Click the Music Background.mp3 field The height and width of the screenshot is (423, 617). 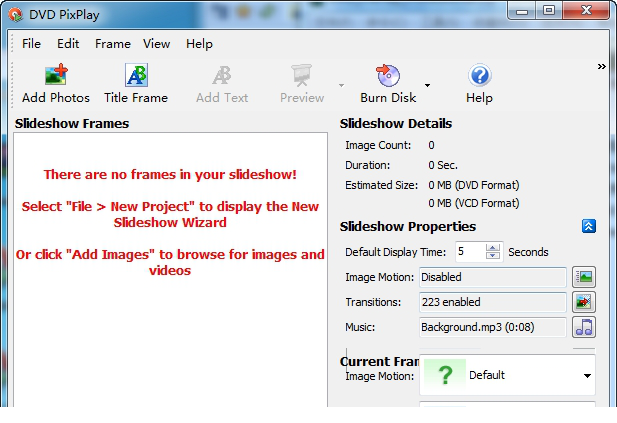[493, 327]
